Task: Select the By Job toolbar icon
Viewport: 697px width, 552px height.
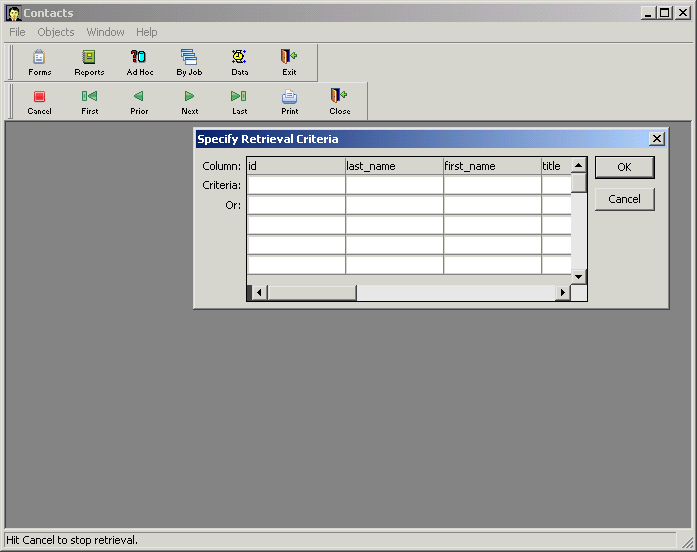Action: point(189,63)
